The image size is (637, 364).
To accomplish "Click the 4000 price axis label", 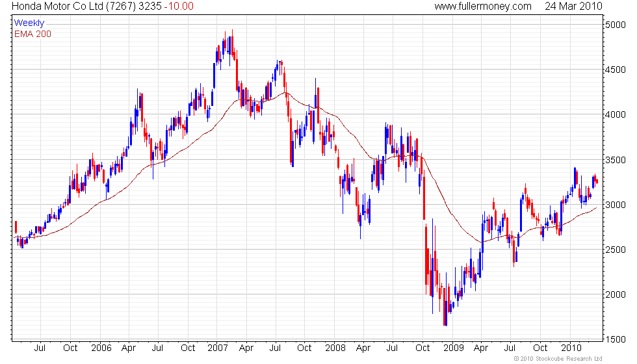I will point(616,114).
